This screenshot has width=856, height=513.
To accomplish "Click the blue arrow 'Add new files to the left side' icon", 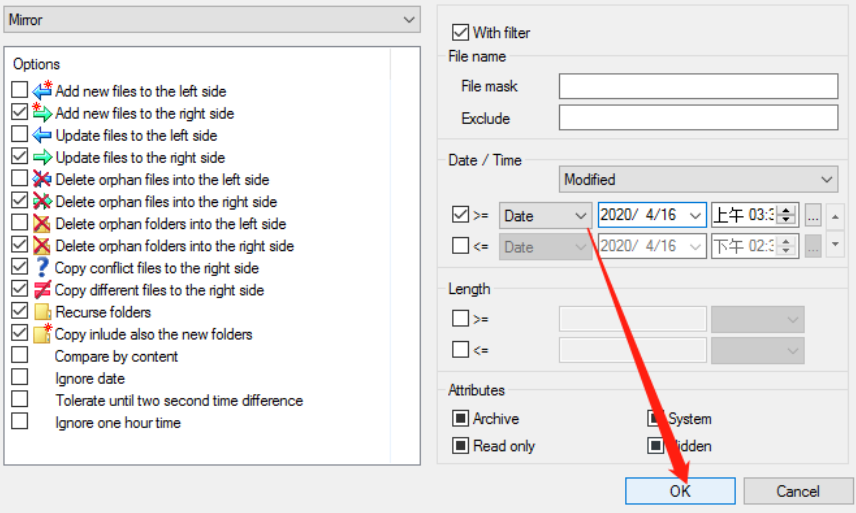I will (x=42, y=90).
